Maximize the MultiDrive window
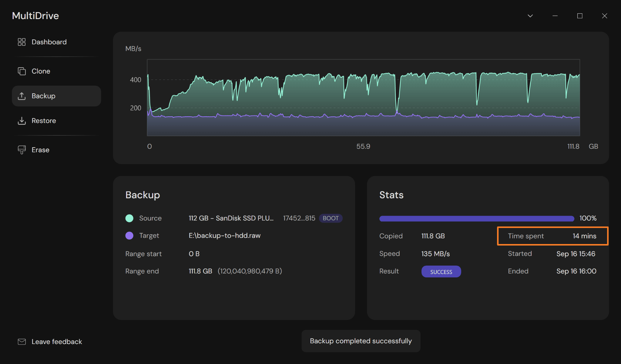Viewport: 621px width, 364px height. pos(580,16)
